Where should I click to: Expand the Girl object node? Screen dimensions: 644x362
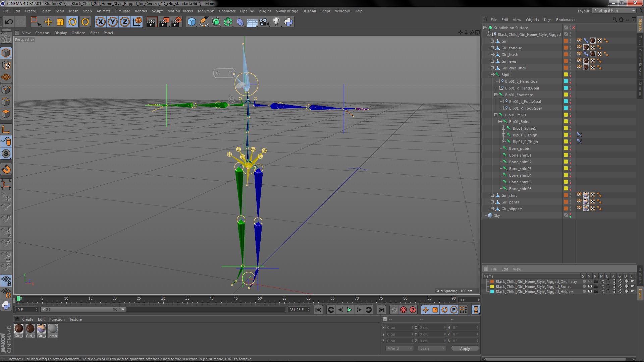point(492,41)
